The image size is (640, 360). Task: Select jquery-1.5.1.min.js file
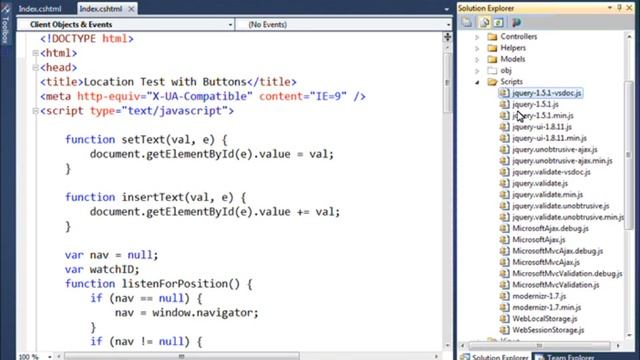pos(543,116)
